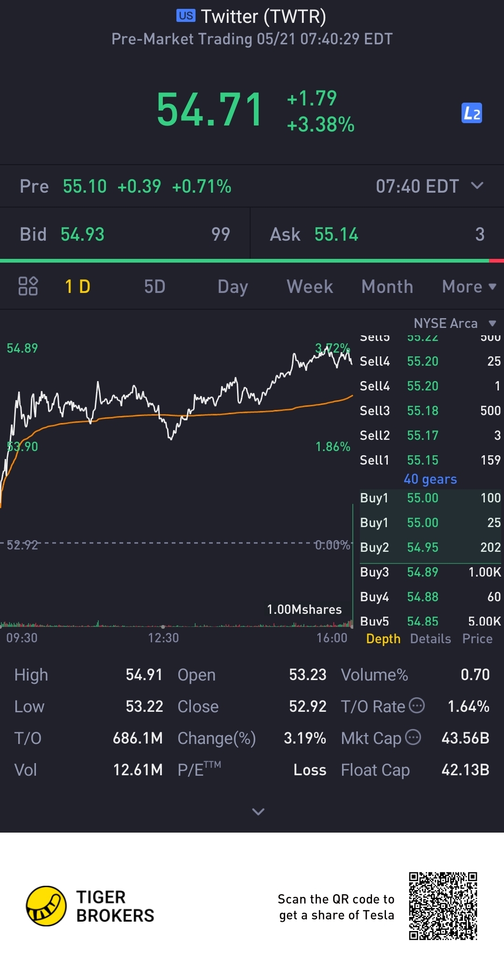
Task: Tap the Ask 55.14 quote
Action: (377, 234)
